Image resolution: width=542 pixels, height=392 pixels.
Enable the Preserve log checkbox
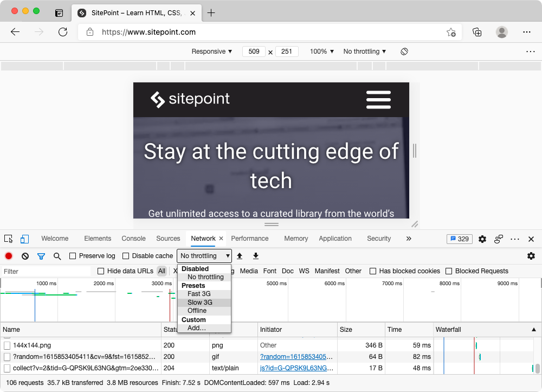tap(73, 255)
